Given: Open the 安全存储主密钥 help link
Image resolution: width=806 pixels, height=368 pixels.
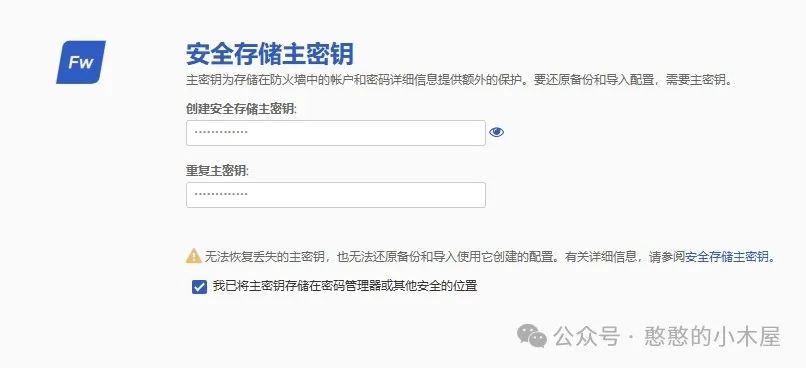Looking at the screenshot, I should coord(727,256).
